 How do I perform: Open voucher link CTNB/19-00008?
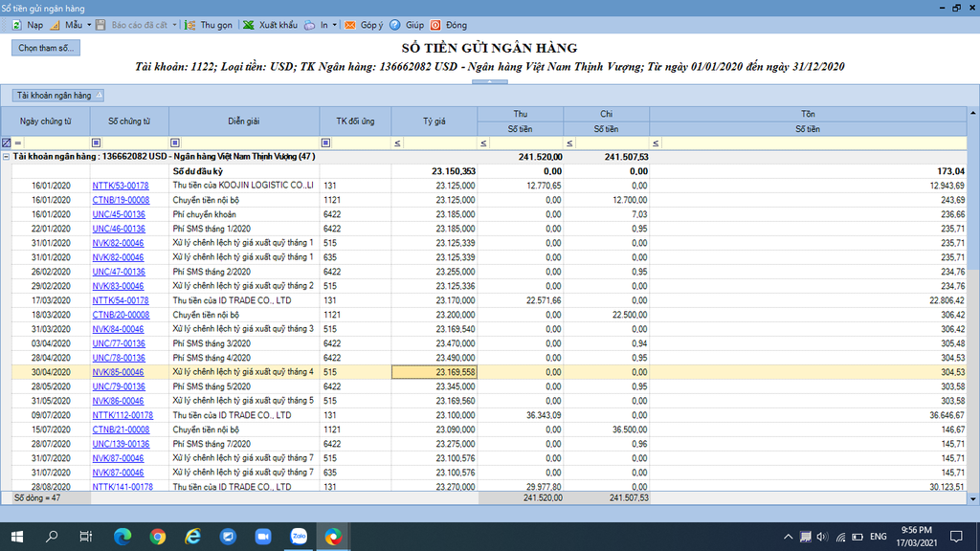click(x=121, y=200)
